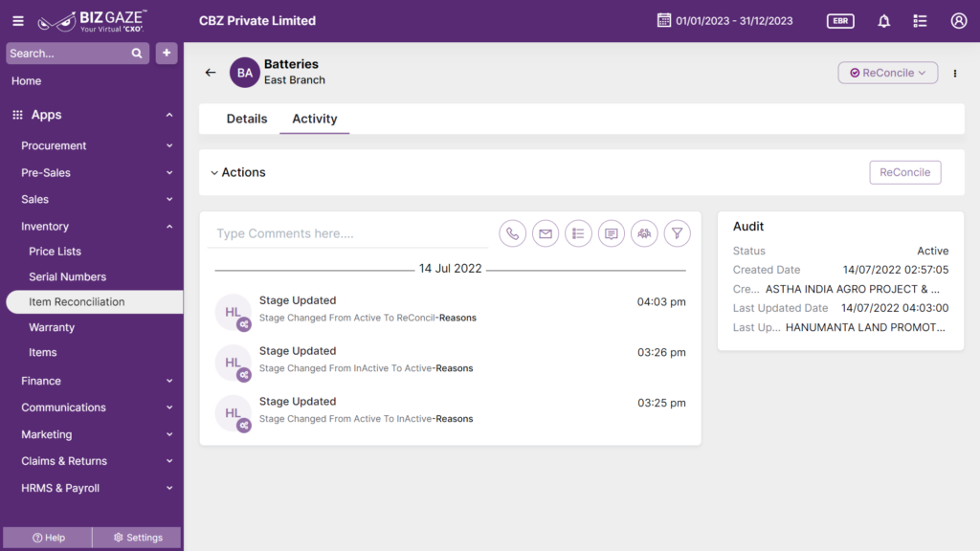
Task: Click the BA avatar for Batteries
Action: point(244,73)
